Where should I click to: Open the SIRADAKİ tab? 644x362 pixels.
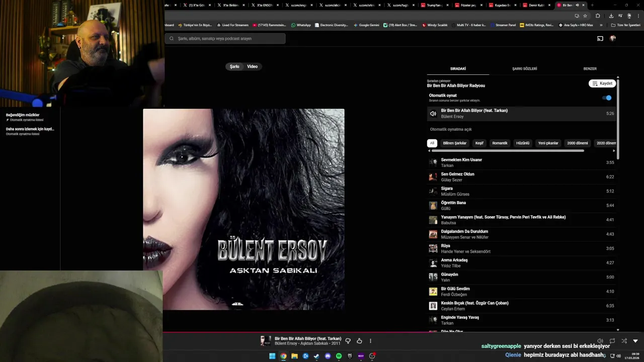pyautogui.click(x=458, y=68)
